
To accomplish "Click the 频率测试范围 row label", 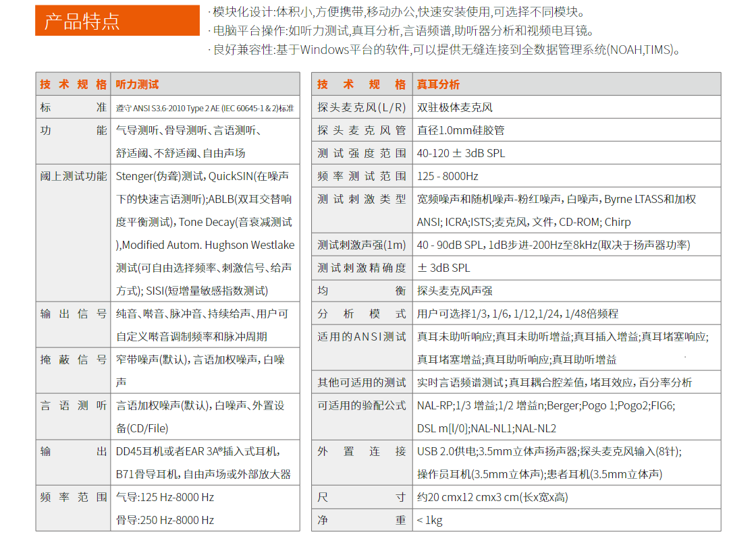I will 362,176.
